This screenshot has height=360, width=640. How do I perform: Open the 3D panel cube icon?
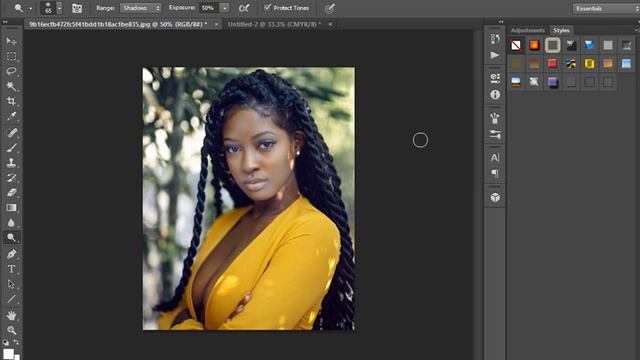(x=495, y=198)
